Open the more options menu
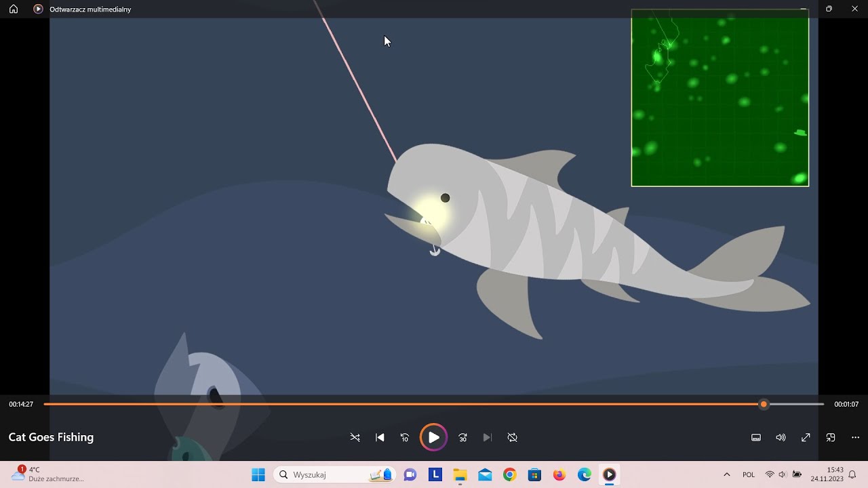Image resolution: width=868 pixels, height=488 pixels. [x=855, y=438]
